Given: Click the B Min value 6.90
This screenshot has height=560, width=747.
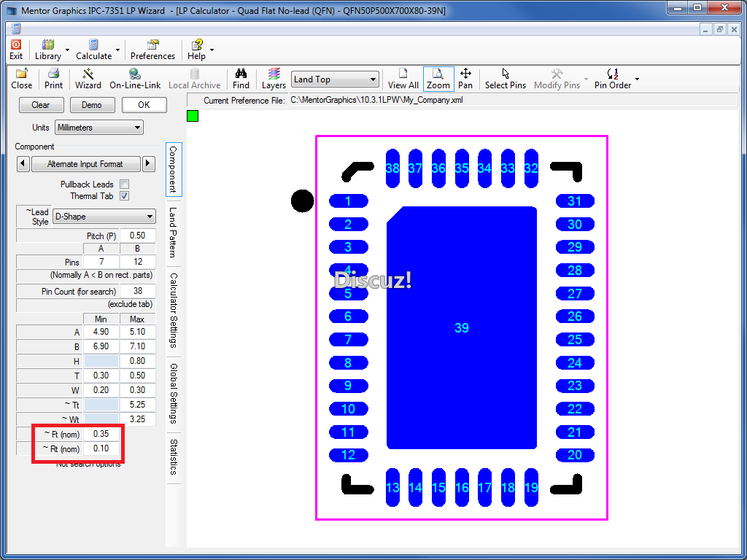Looking at the screenshot, I should click(101, 346).
